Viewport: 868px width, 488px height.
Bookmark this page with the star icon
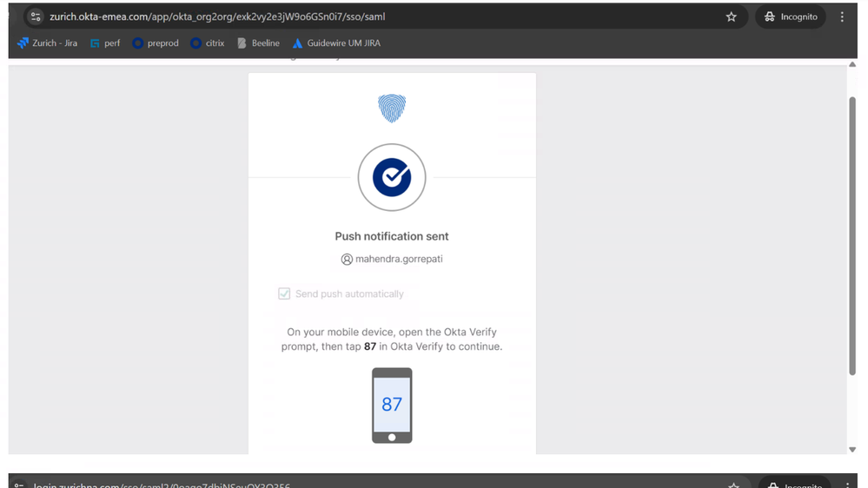(732, 16)
